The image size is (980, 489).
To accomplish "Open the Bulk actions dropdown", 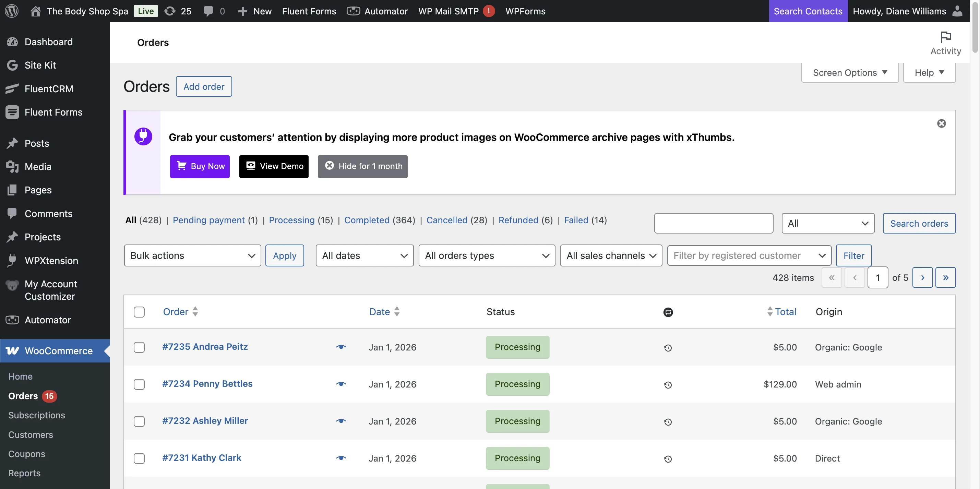I will point(192,255).
